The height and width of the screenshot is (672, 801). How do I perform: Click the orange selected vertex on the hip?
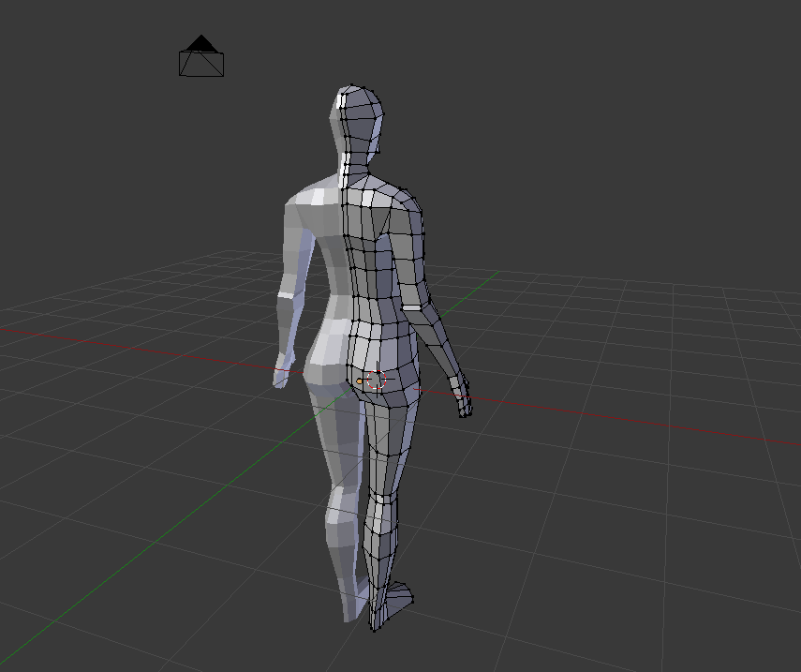(359, 381)
